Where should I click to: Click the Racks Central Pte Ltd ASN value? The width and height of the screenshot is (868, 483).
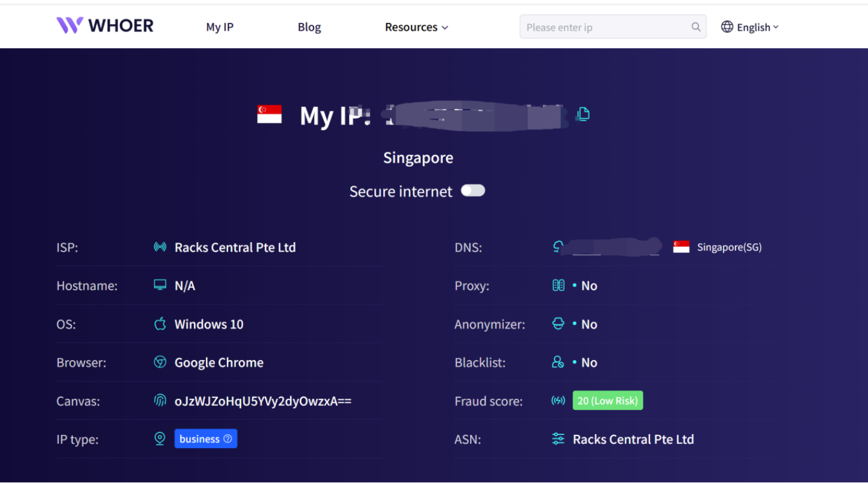633,439
